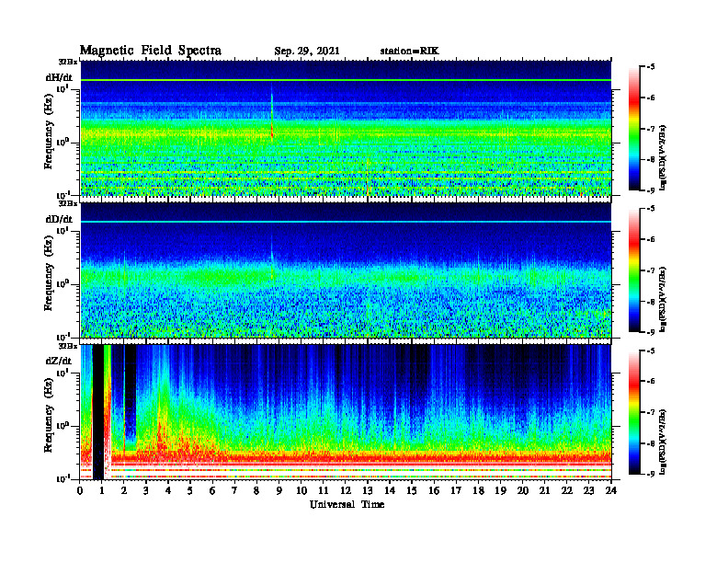The image size is (728, 563).
Task: Click the -9 tick on dH/dt color bar
Action: coord(651,190)
